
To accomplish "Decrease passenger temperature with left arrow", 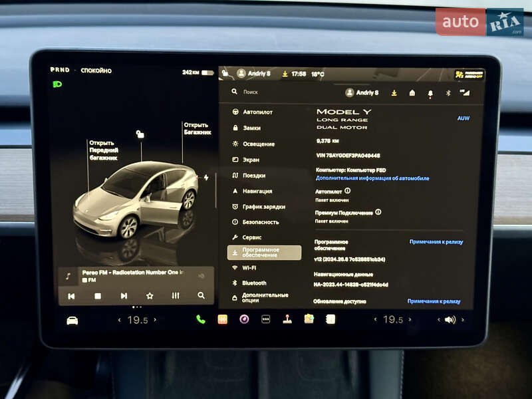I will [x=375, y=319].
